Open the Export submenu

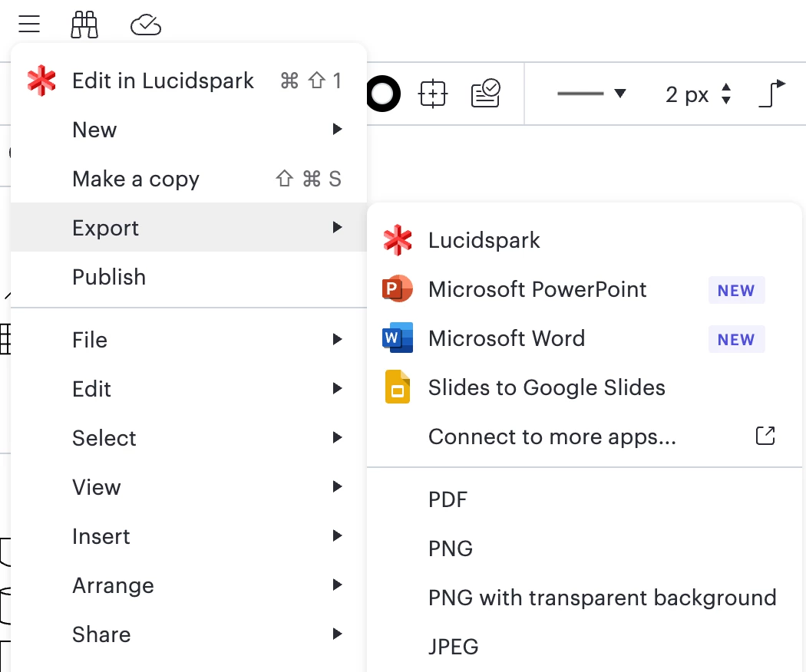[x=189, y=227]
